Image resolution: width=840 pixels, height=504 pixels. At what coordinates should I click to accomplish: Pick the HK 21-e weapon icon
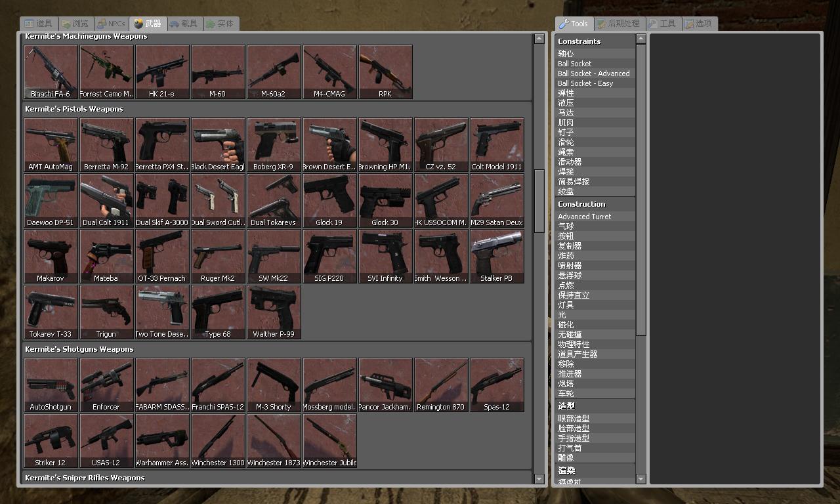[x=162, y=72]
